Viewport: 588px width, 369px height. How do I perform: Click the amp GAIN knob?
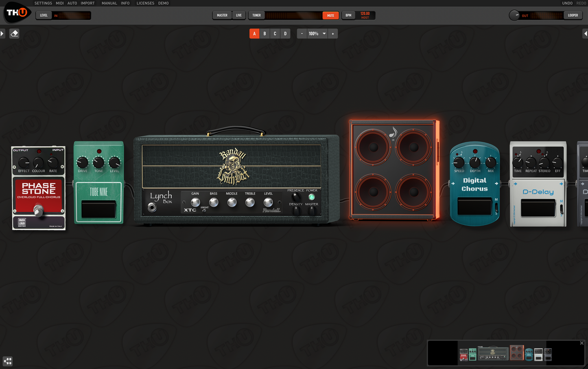(x=195, y=202)
